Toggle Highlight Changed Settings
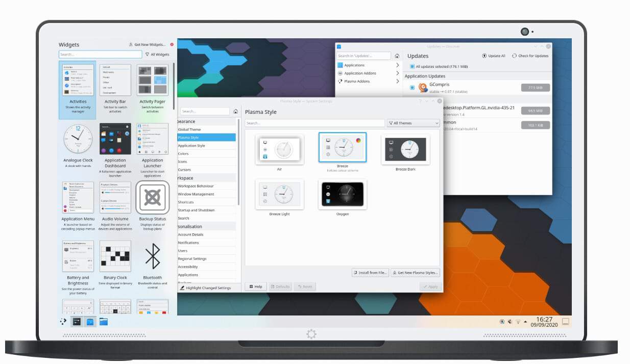Image resolution: width=630 pixels, height=364 pixels. click(x=205, y=288)
